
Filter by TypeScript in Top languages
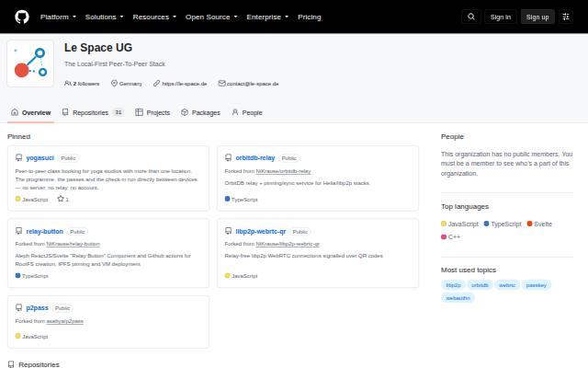(503, 224)
